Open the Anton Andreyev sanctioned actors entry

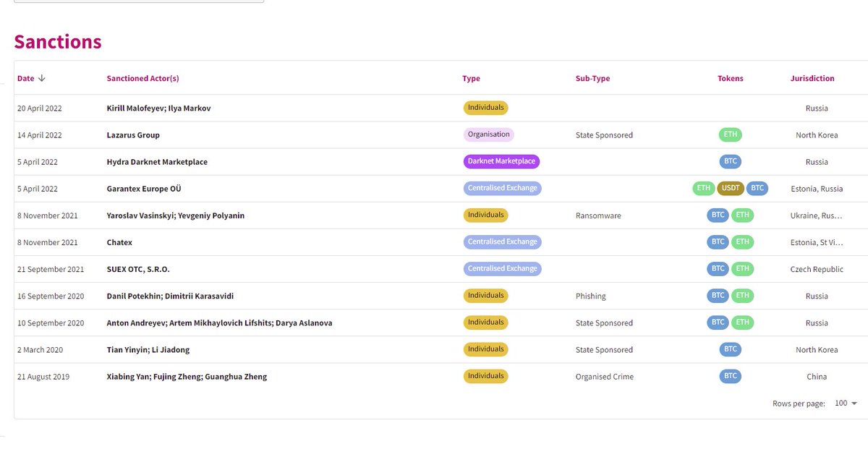219,322
